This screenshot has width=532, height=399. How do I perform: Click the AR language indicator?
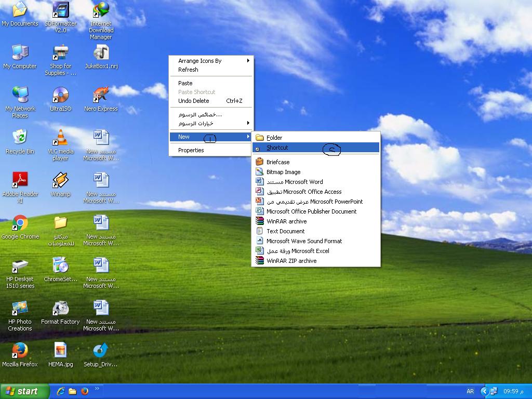click(470, 392)
